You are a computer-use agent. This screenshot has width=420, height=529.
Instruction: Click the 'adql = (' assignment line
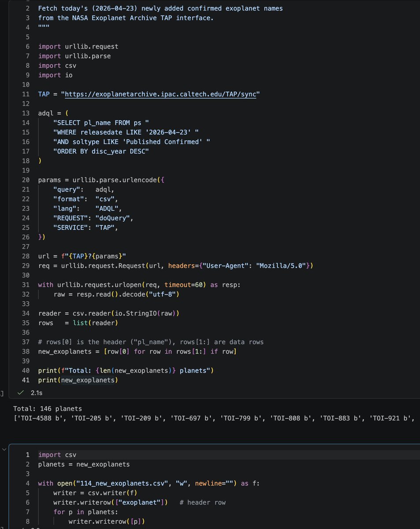53,113
